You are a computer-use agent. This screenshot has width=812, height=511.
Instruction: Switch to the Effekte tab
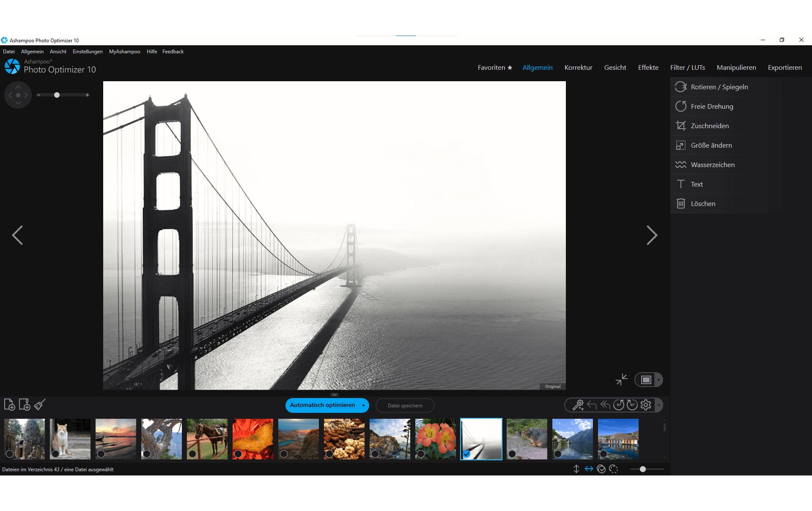point(648,68)
